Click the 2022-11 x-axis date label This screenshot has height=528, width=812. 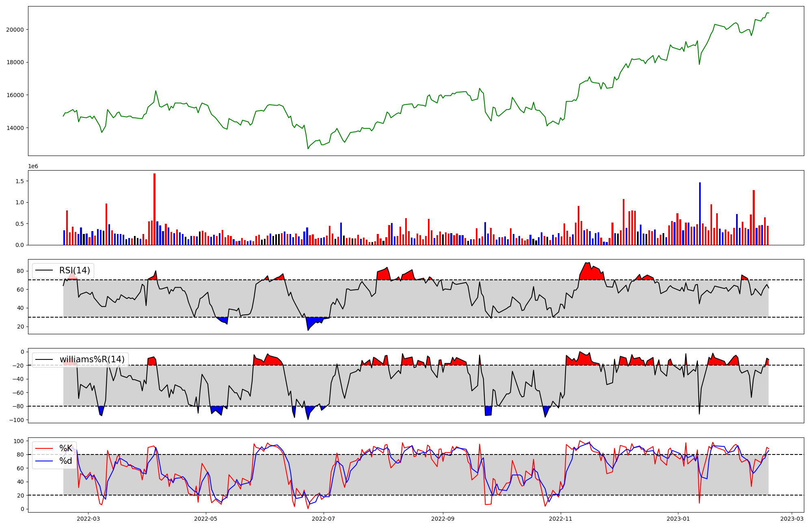coord(560,519)
